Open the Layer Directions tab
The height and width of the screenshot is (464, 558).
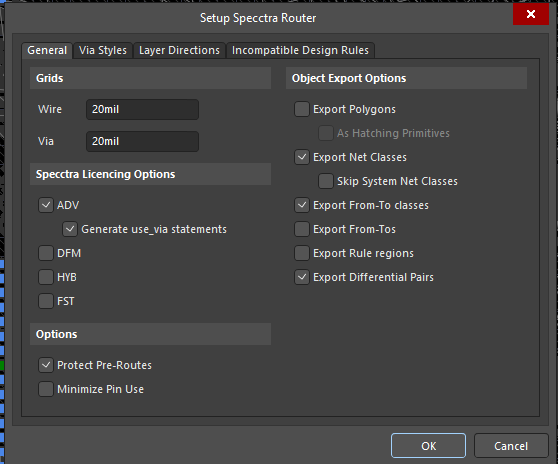[x=179, y=50]
